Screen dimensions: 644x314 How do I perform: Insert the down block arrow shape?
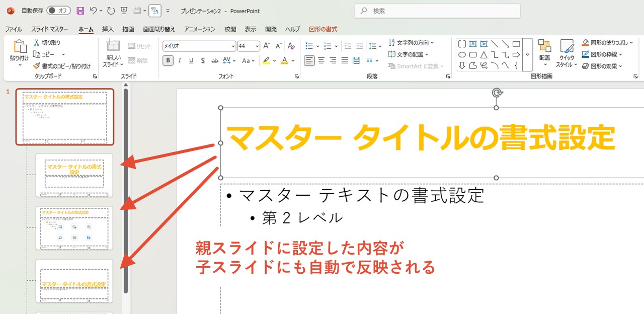pos(462,65)
